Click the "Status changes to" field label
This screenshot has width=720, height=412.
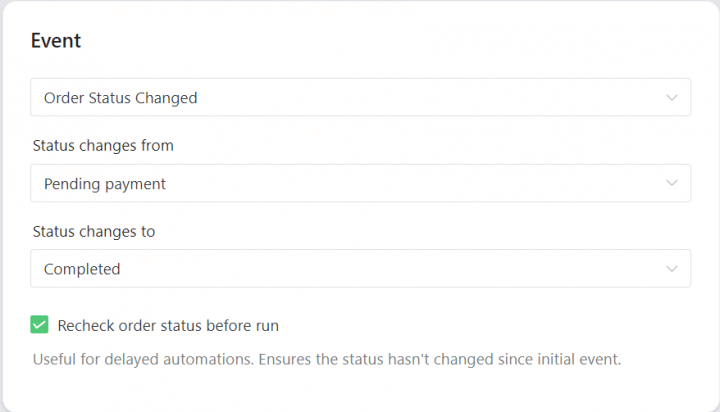[x=94, y=231]
